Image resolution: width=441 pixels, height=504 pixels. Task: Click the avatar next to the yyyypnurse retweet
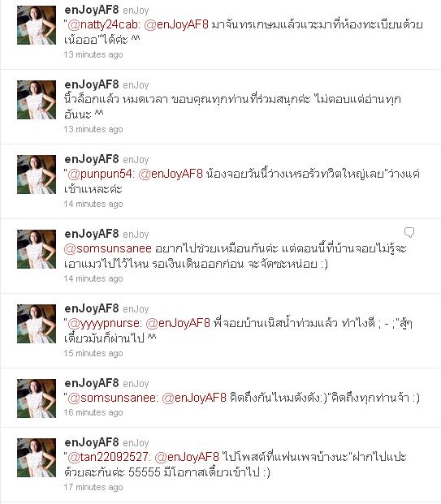pos(37,324)
